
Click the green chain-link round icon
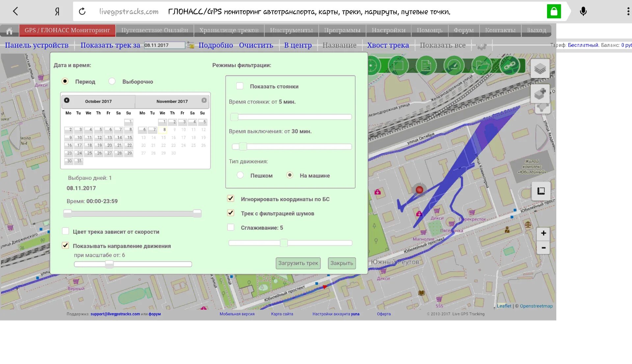[x=510, y=65]
